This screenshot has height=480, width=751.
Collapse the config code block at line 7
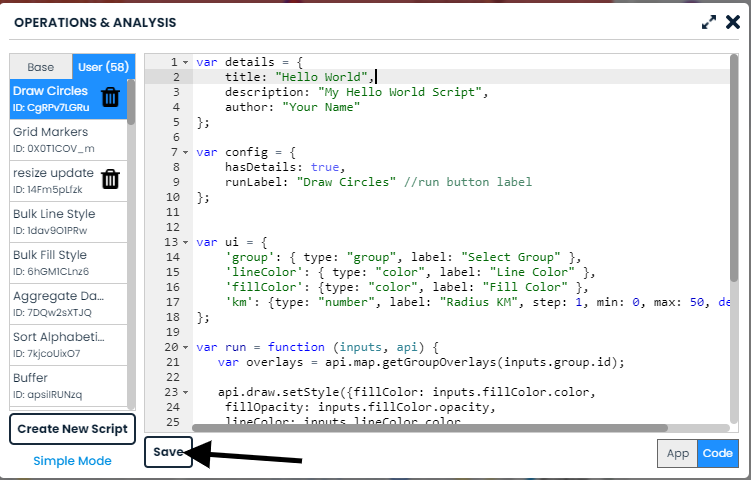pyautogui.click(x=185, y=153)
